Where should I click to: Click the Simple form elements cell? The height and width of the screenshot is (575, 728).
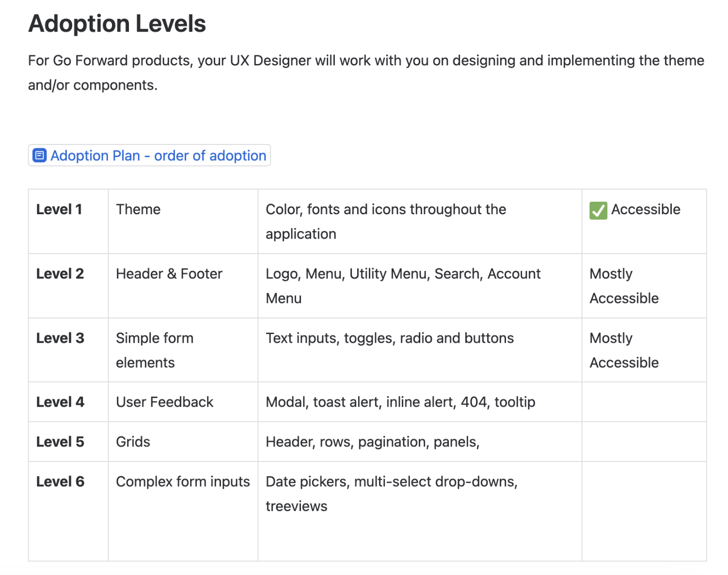point(155,350)
